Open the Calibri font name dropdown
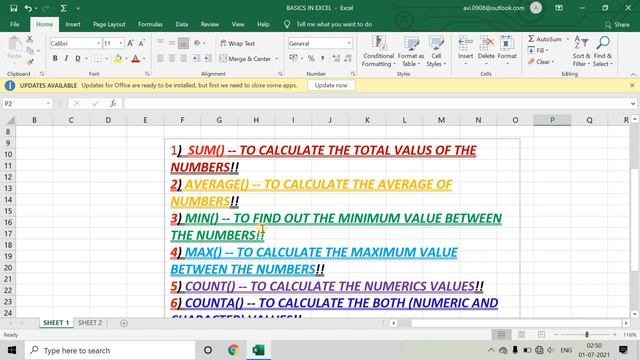640x360 pixels. [98, 43]
